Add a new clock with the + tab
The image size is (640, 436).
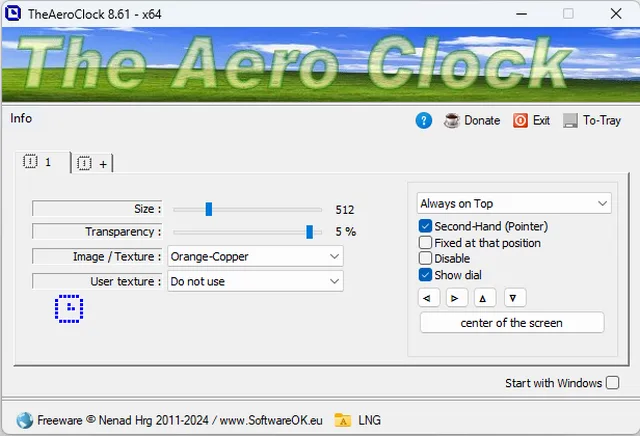[93, 164]
